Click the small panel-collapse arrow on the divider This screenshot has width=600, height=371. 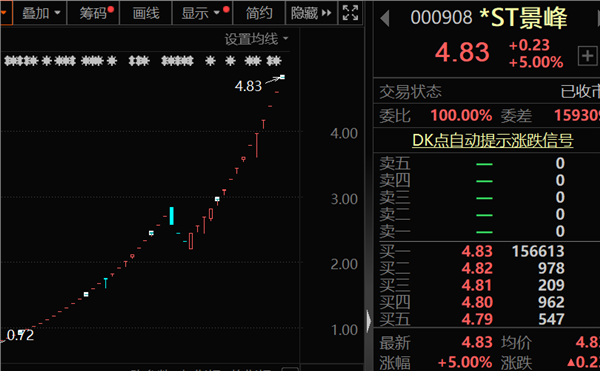368,321
